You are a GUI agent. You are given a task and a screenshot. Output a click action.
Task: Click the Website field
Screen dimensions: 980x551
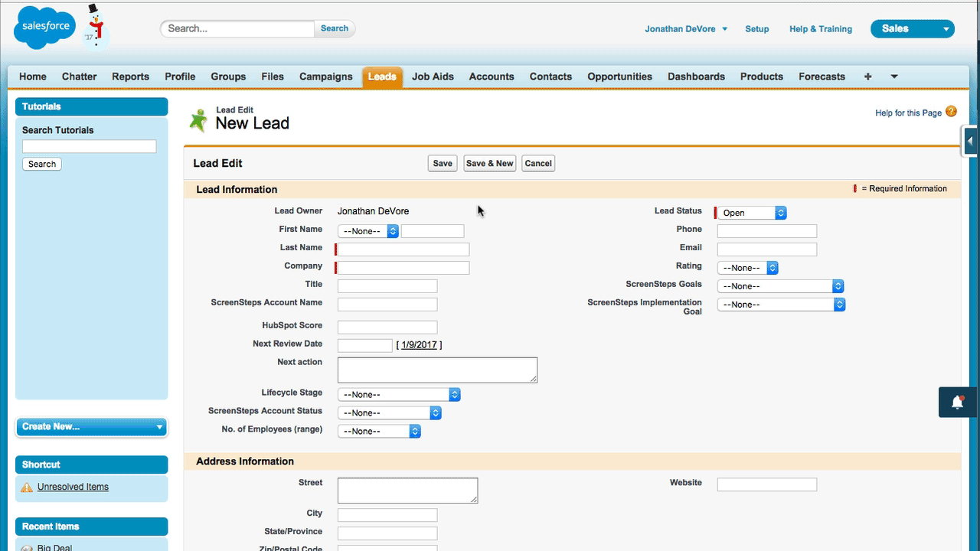point(767,484)
